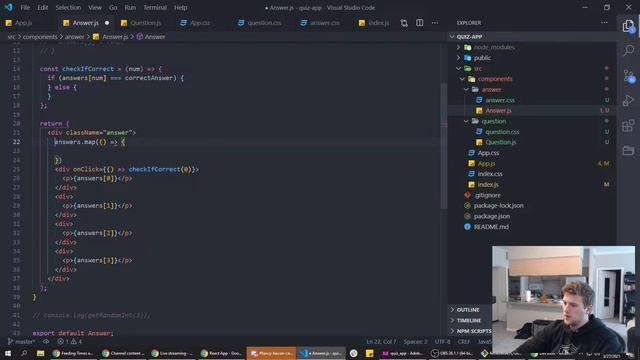640x360 pixels.
Task: Open Windows taskbar search
Action: tap(24, 353)
